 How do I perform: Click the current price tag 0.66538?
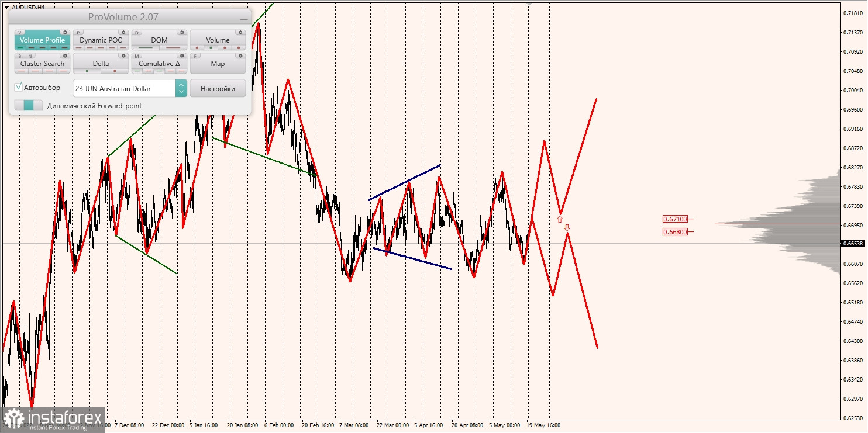tap(853, 243)
